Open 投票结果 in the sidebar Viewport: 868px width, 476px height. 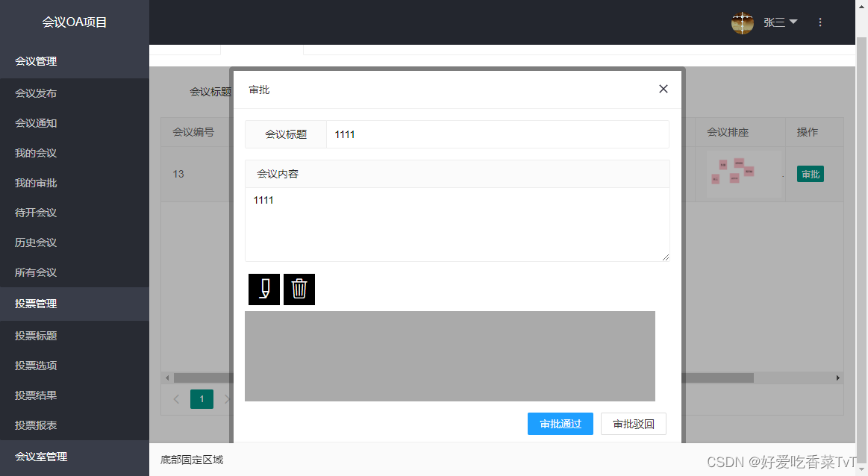(75, 395)
